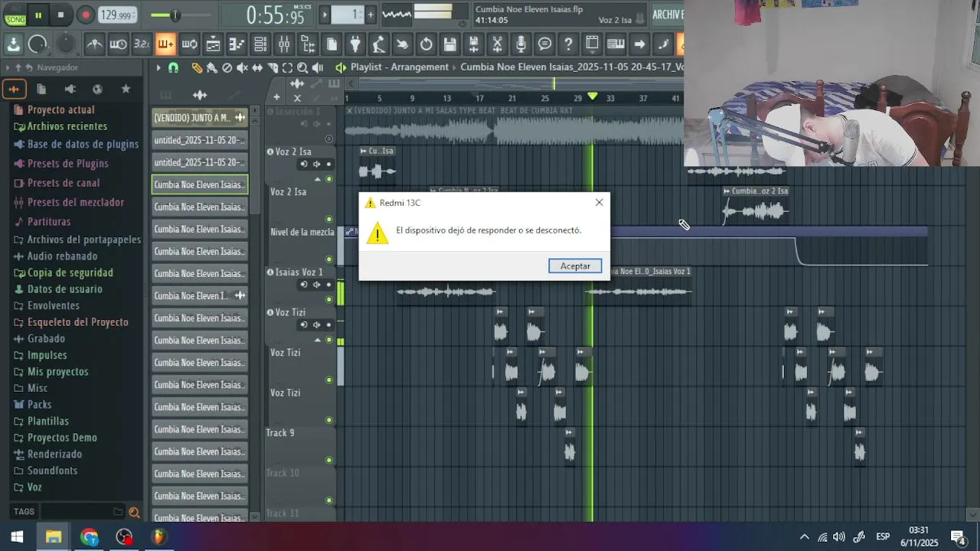Select the browser globe online tab
The width and height of the screenshot is (980, 551).
point(97,89)
